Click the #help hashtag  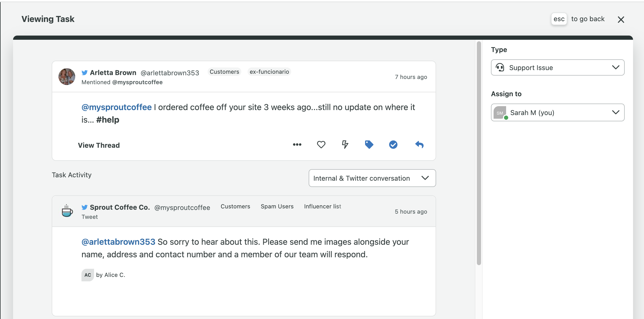[x=108, y=120]
